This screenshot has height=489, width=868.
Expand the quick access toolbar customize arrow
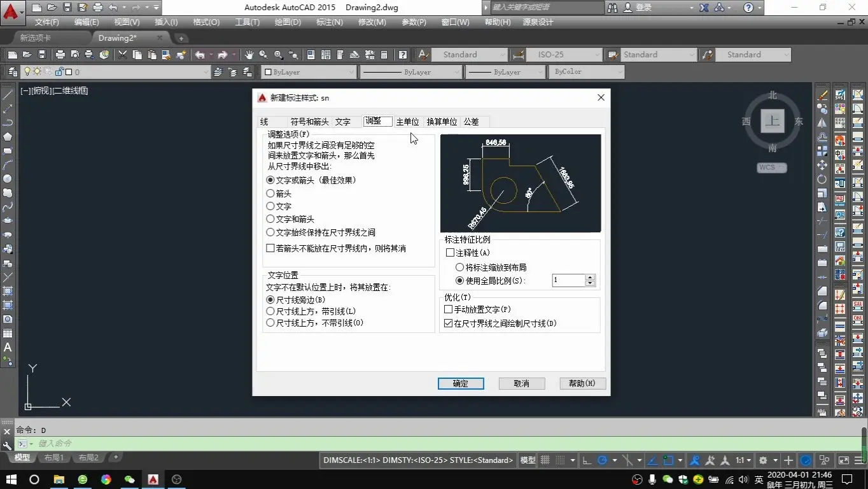tap(157, 8)
